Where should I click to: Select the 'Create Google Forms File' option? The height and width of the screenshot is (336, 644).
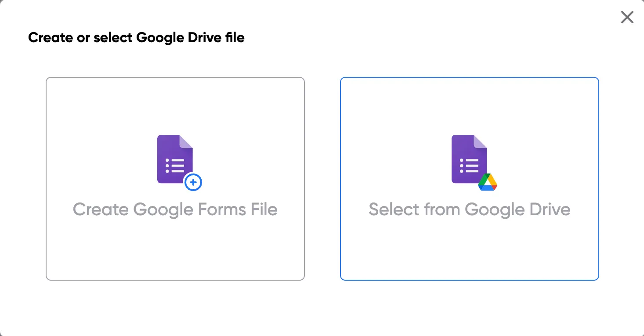coord(175,178)
